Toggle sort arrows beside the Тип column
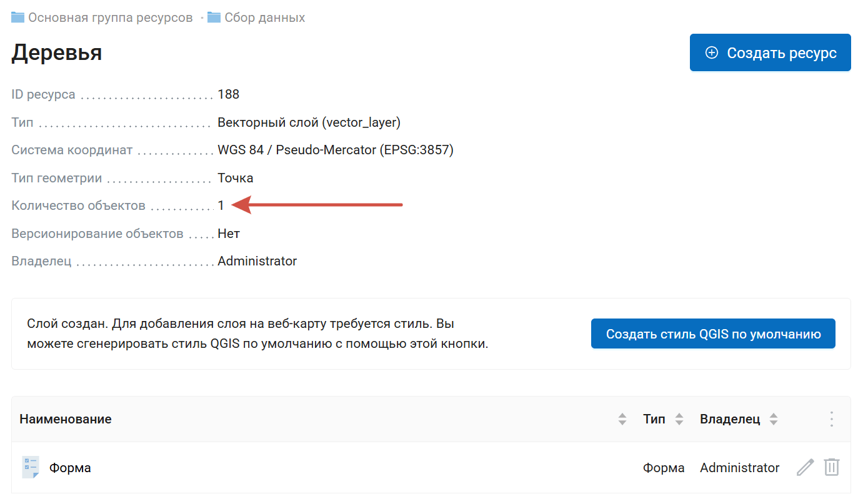The width and height of the screenshot is (858, 504). click(679, 419)
